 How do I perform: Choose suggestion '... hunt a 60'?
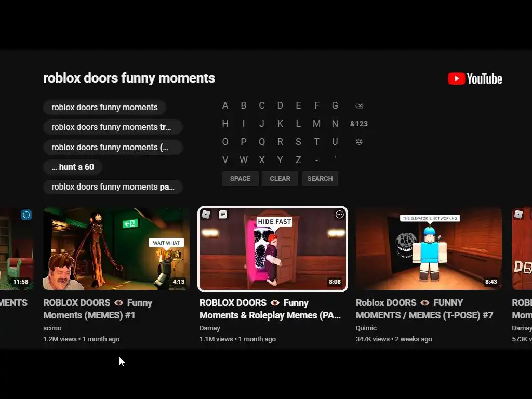click(73, 167)
